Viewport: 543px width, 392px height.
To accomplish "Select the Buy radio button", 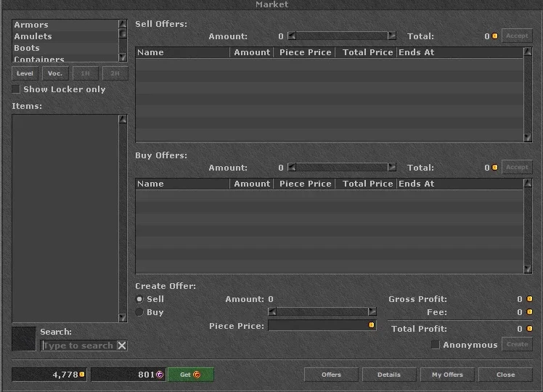I will 139,312.
